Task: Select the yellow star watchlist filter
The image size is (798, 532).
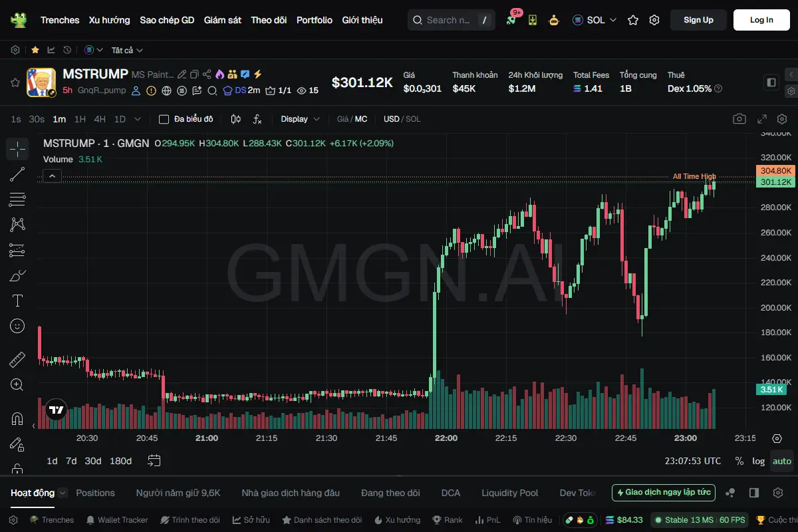Action: (x=35, y=50)
